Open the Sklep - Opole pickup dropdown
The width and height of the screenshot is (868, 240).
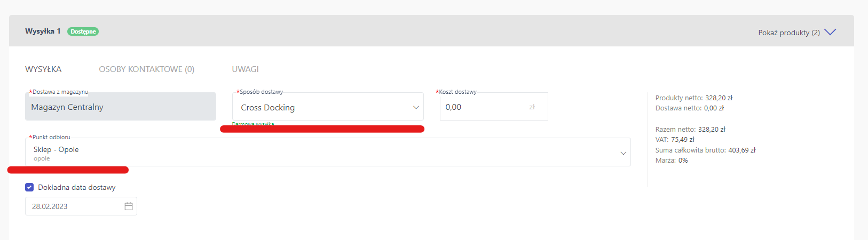(x=328, y=152)
